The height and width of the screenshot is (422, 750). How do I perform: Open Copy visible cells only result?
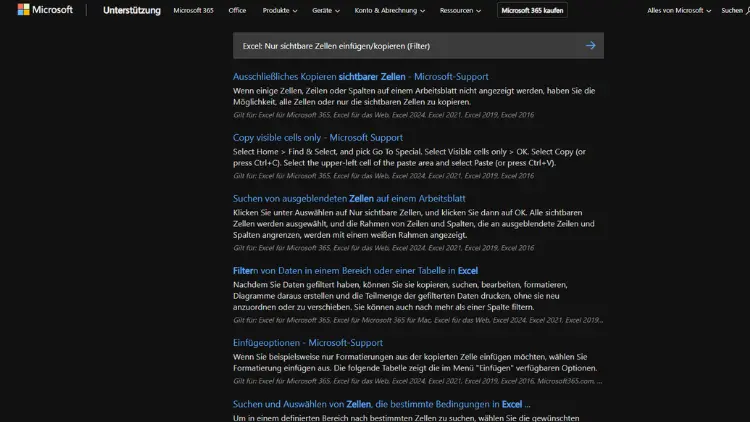(x=318, y=137)
